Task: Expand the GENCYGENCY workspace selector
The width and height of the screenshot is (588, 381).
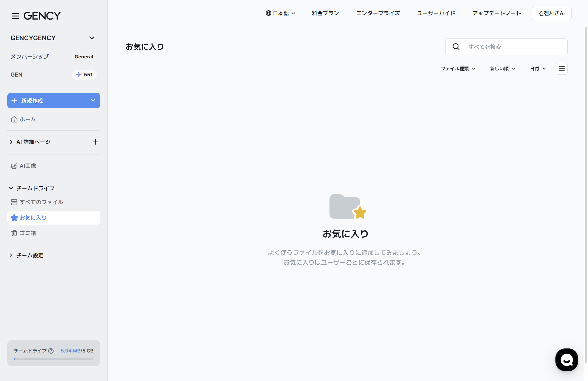Action: coord(53,38)
